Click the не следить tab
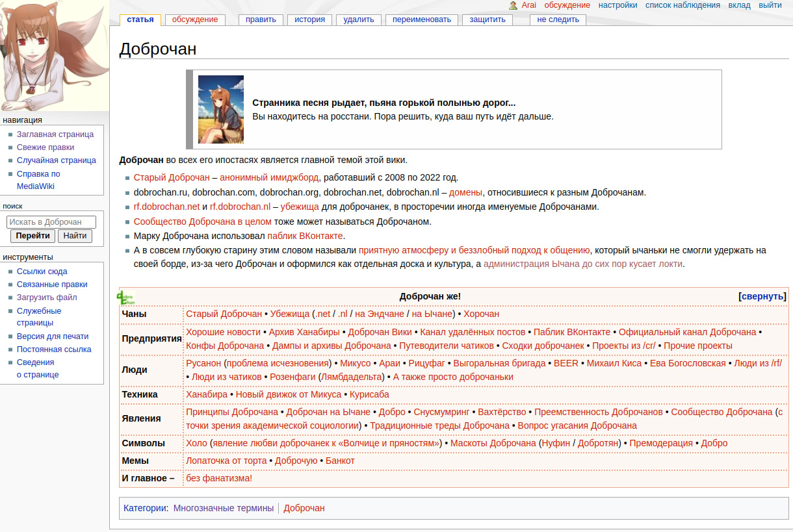This screenshot has height=532, width=793. pos(558,19)
